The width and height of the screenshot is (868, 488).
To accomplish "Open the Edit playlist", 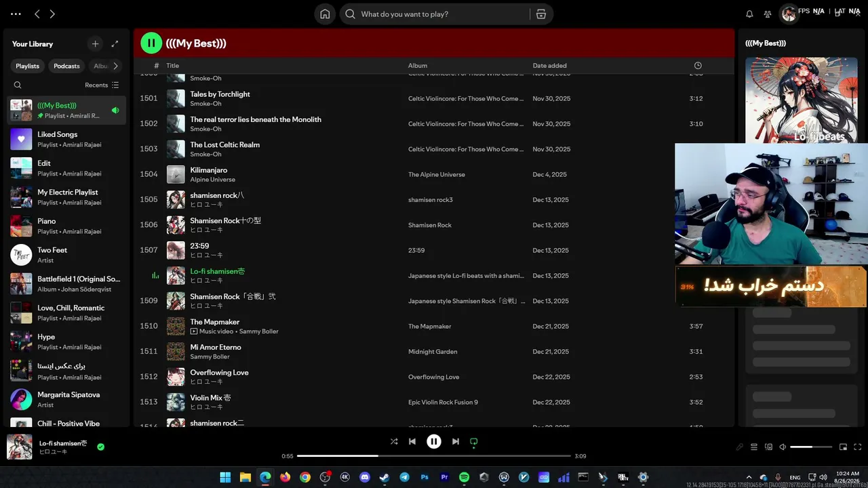I will 66,168.
